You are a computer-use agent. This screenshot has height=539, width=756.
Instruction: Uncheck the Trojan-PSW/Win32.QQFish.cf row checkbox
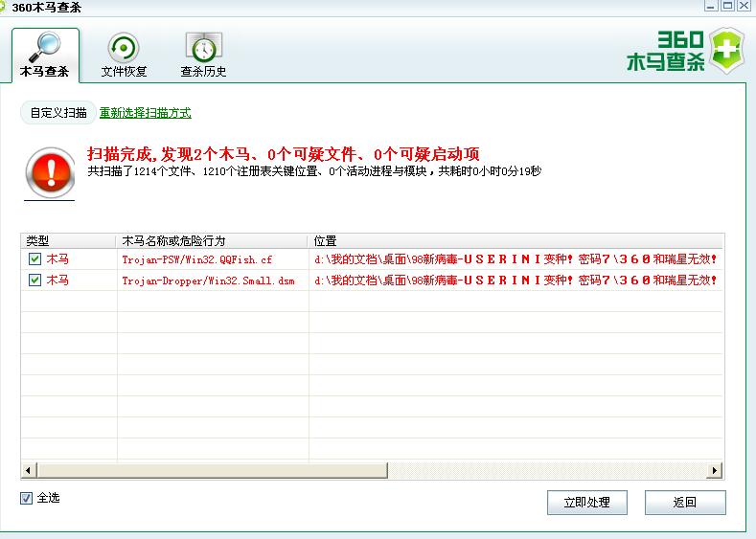[x=34, y=259]
